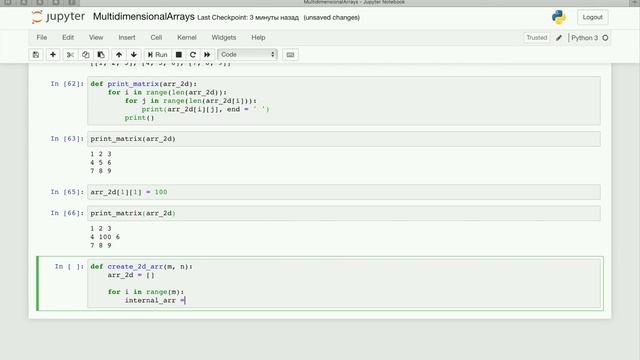The width and height of the screenshot is (640, 360).
Task: Click the 'for i in range(m):' line
Action: [x=146, y=292]
